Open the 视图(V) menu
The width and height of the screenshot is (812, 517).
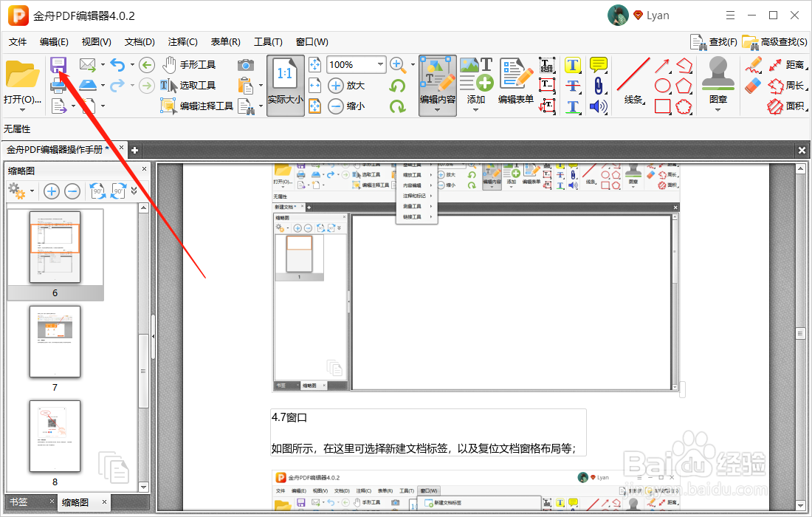point(96,42)
